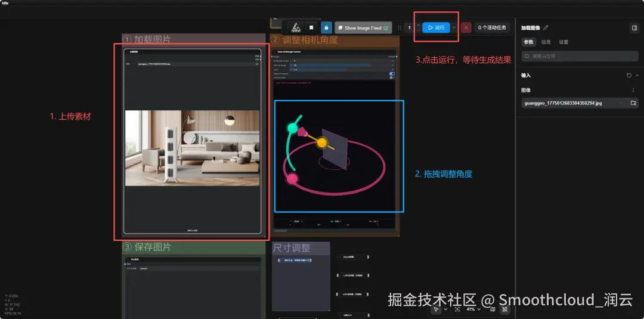This screenshot has height=319, width=644.
Task: Click the pencil edit icon beside 加载图像
Action: (x=546, y=28)
